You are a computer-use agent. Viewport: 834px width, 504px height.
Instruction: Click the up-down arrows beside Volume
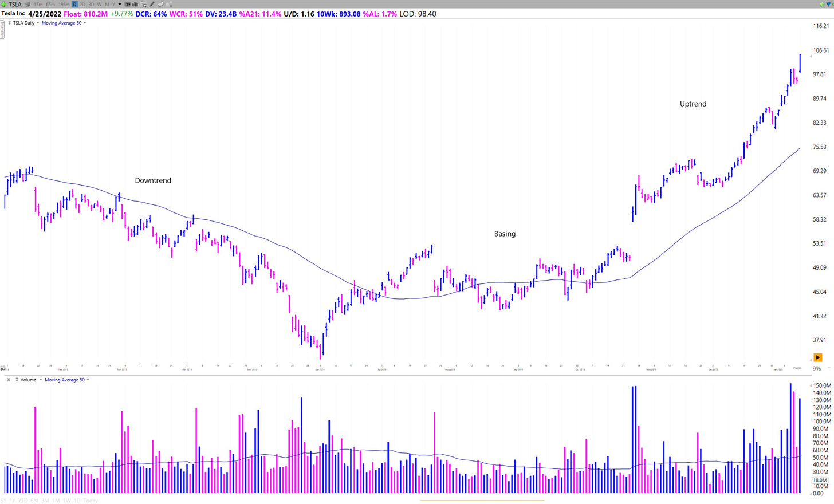(17, 380)
